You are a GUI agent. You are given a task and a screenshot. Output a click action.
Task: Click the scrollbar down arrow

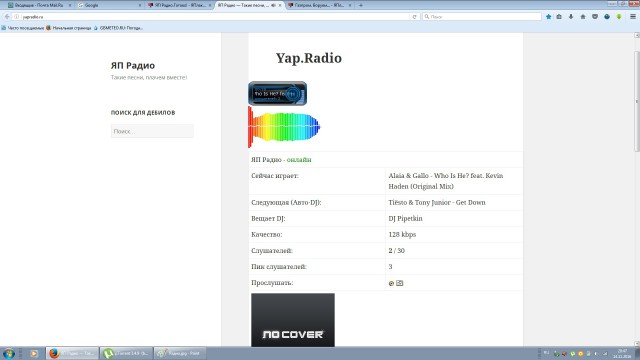pyautogui.click(x=637, y=344)
